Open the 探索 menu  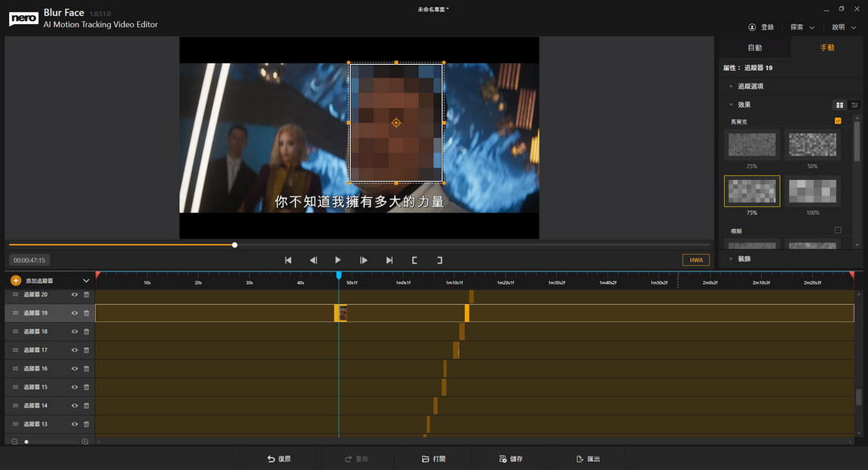pyautogui.click(x=802, y=27)
